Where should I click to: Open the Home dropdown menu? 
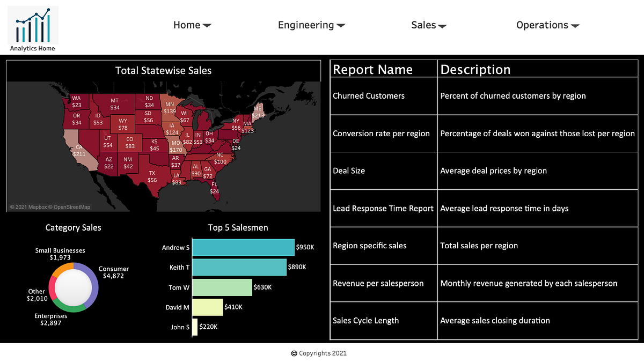pyautogui.click(x=192, y=25)
